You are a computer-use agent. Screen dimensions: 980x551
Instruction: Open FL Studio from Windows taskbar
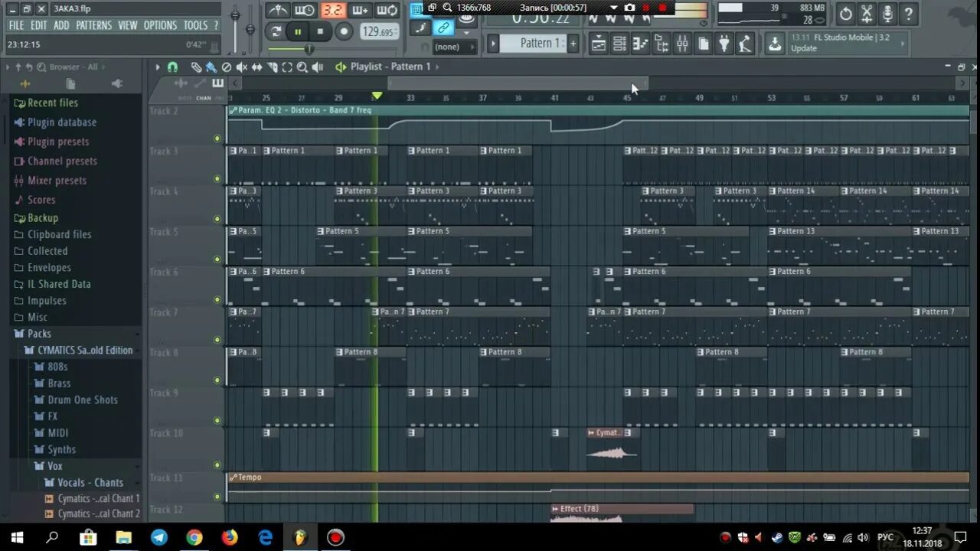click(300, 537)
